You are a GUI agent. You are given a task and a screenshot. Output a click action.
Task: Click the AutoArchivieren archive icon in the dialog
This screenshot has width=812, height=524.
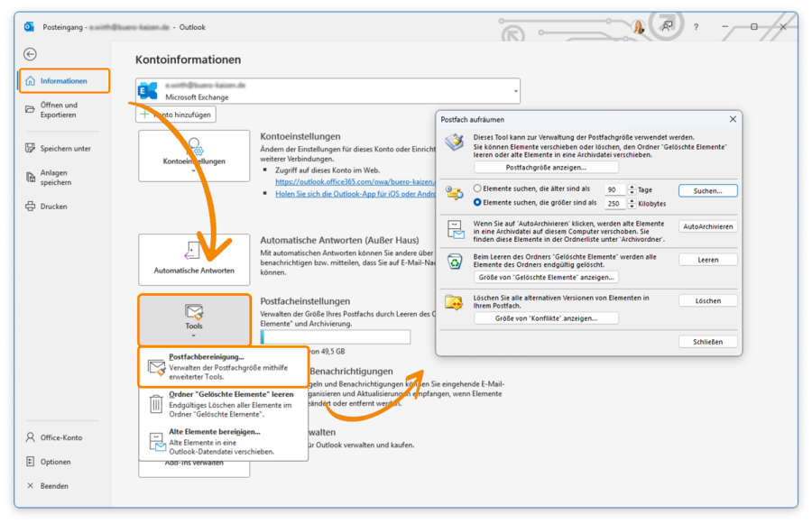(x=454, y=228)
